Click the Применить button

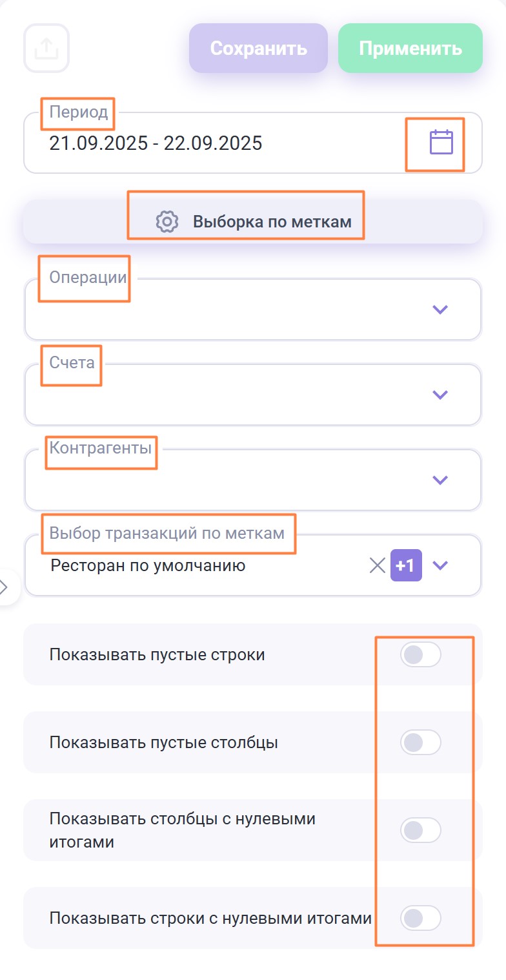tap(410, 48)
